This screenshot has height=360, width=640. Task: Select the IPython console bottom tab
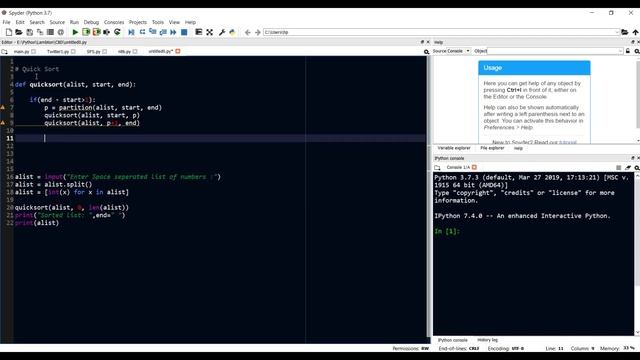click(452, 340)
